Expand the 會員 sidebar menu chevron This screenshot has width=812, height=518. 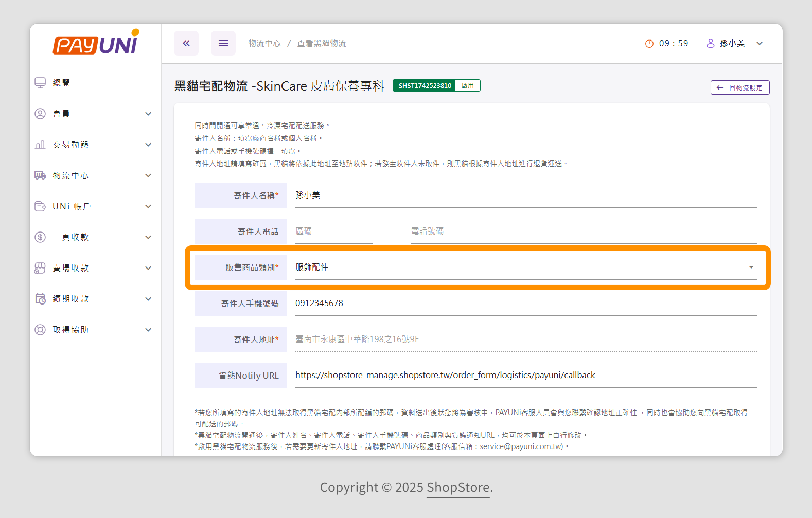(x=148, y=114)
